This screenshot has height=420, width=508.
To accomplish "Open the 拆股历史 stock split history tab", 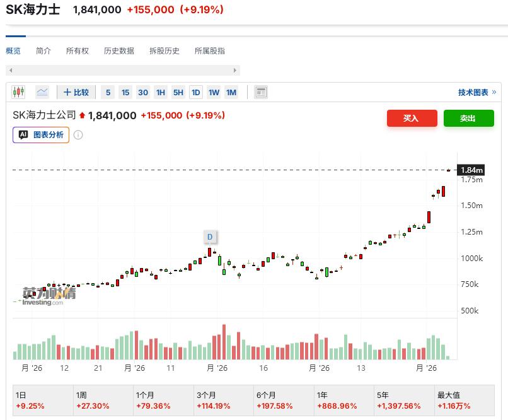I will (165, 51).
